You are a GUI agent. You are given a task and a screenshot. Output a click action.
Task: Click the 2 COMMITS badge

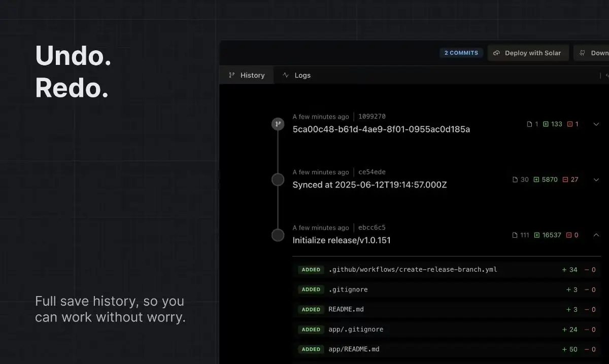461,53
